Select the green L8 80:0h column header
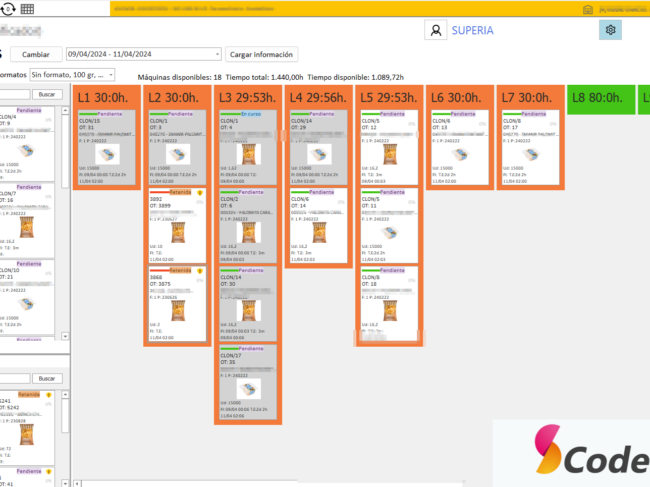Image resolution: width=650 pixels, height=487 pixels. [x=600, y=98]
